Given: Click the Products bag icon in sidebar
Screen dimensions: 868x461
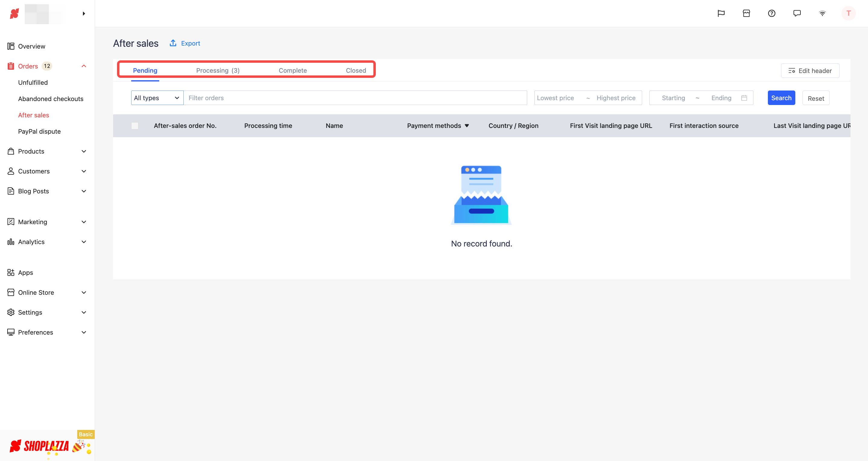Looking at the screenshot, I should [x=11, y=151].
